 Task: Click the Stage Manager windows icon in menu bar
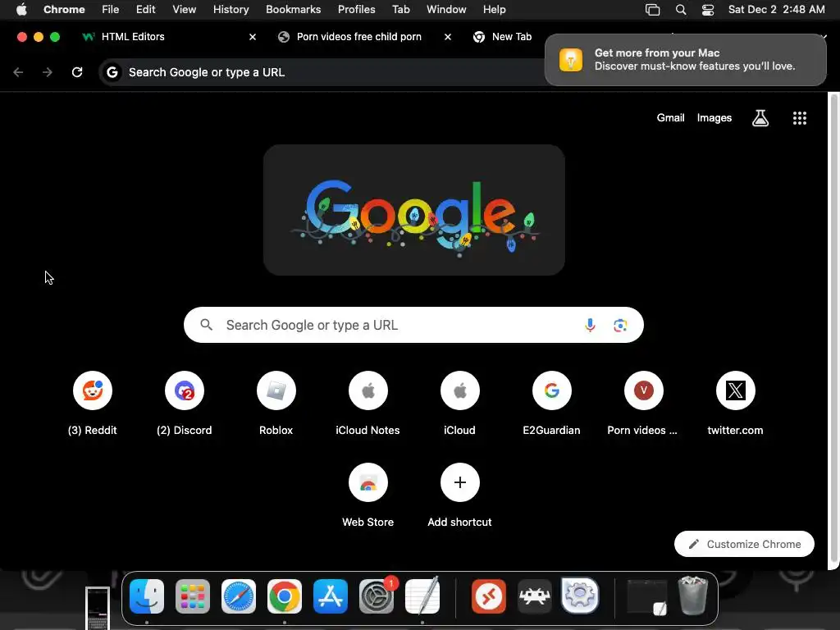[x=652, y=10]
